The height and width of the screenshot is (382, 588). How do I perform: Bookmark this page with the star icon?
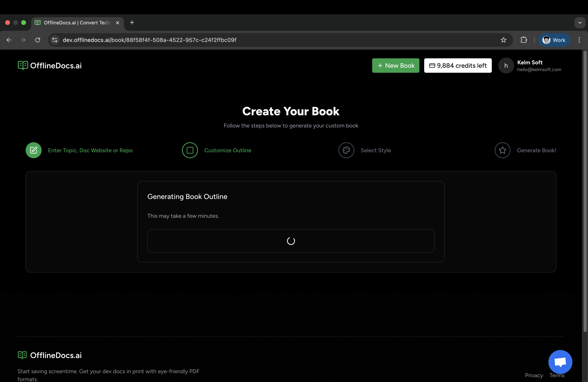coord(504,40)
